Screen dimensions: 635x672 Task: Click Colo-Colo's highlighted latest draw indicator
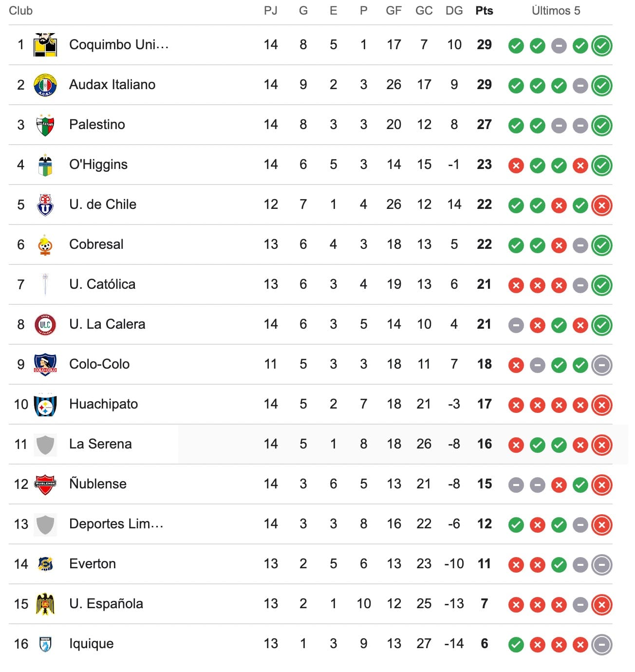click(x=601, y=365)
